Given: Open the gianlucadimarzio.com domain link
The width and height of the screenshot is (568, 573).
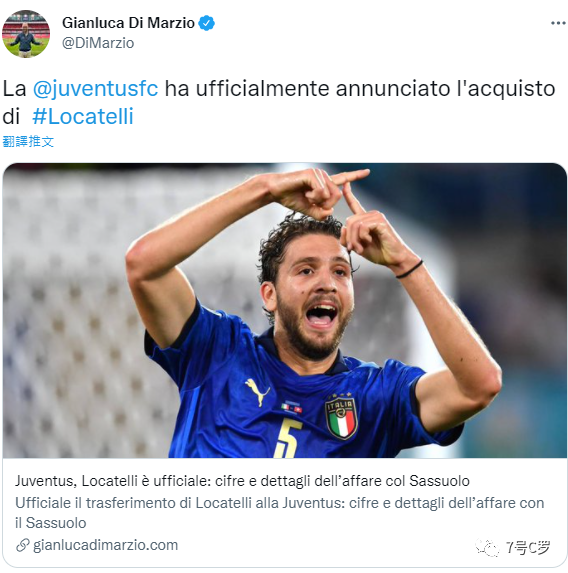Looking at the screenshot, I should point(105,545).
